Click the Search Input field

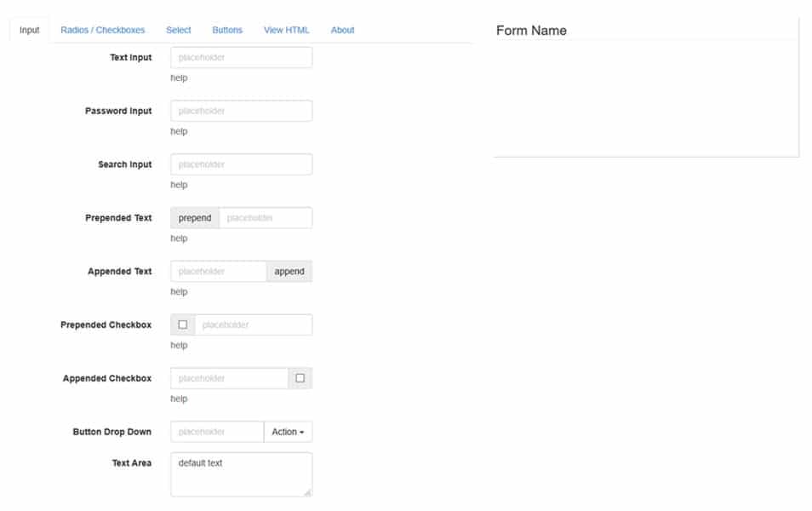[x=241, y=164]
